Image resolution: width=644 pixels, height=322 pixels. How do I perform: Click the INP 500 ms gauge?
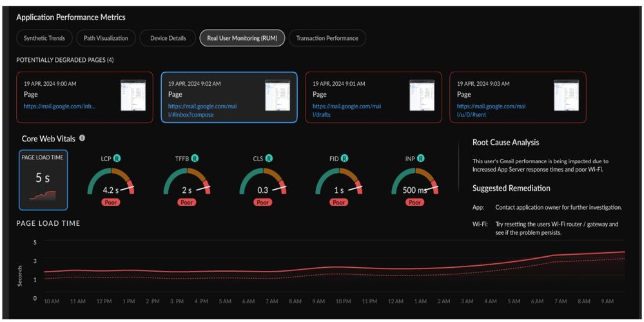(x=415, y=181)
